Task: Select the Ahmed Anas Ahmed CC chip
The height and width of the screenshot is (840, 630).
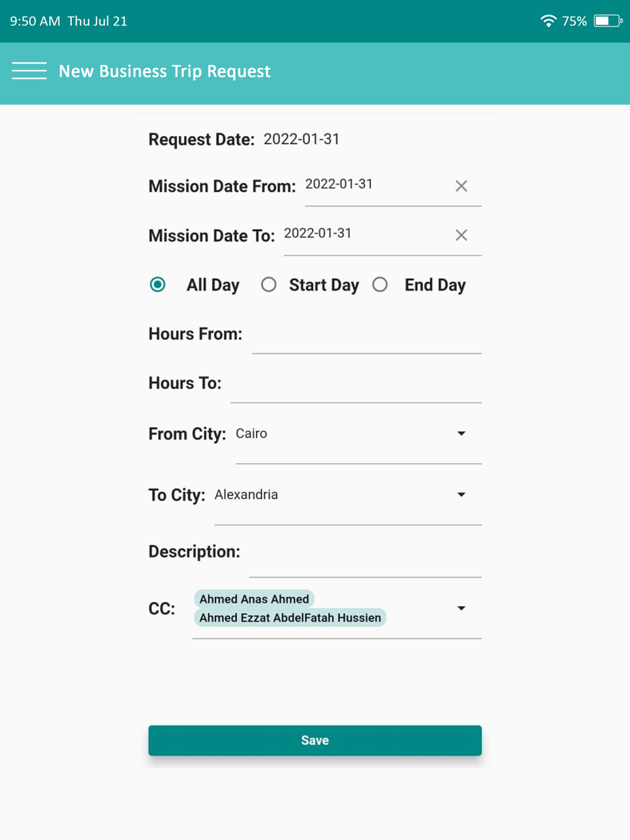Action: click(x=255, y=599)
